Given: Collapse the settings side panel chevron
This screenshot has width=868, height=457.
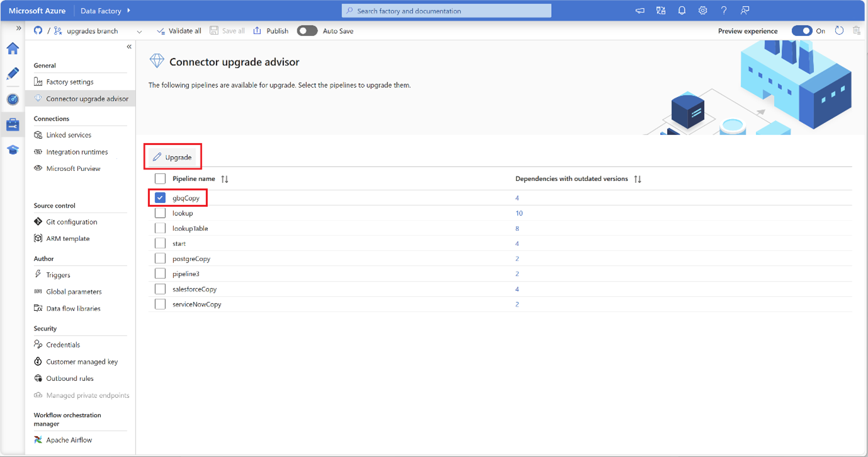Looking at the screenshot, I should [128, 47].
